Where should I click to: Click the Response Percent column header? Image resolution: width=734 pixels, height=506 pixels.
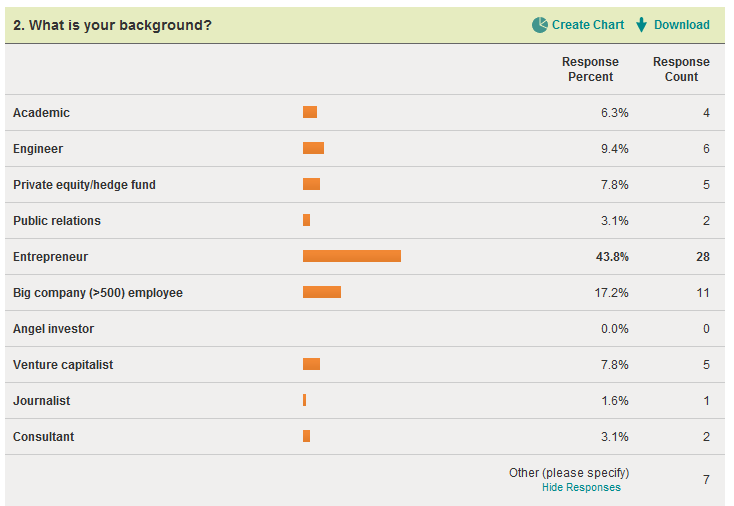(x=590, y=69)
